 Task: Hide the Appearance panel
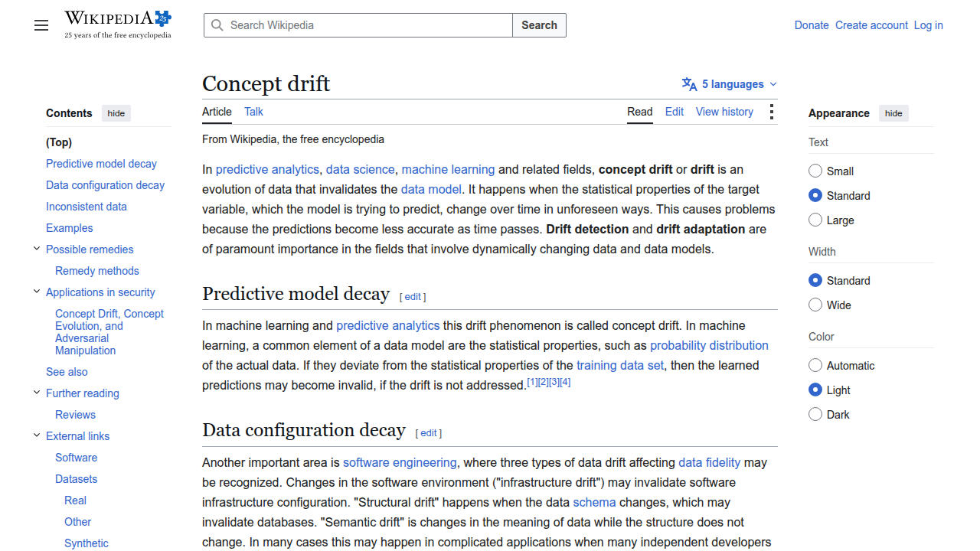click(x=893, y=113)
